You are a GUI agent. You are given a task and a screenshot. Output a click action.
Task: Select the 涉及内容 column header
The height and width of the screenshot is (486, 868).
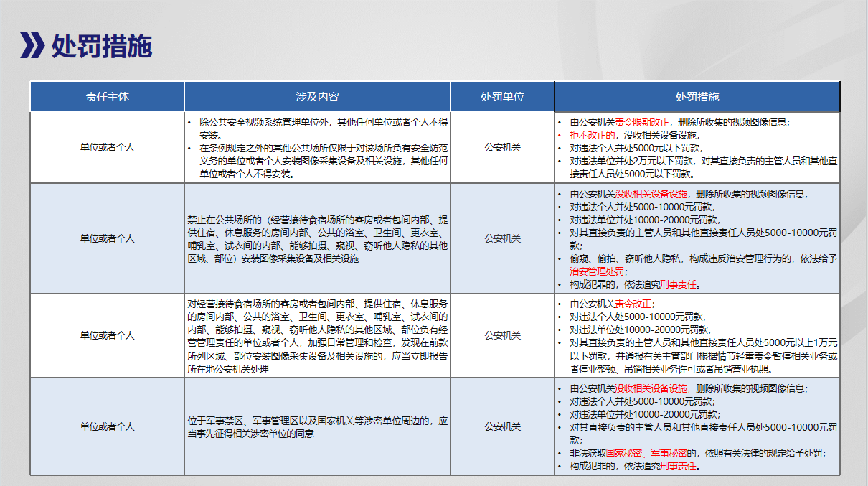317,96
